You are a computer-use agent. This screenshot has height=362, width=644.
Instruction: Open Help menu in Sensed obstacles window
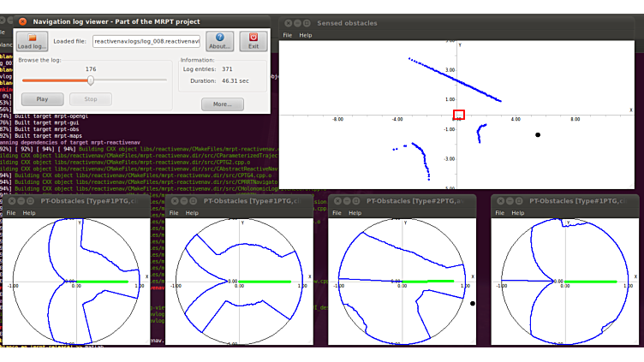(x=306, y=35)
